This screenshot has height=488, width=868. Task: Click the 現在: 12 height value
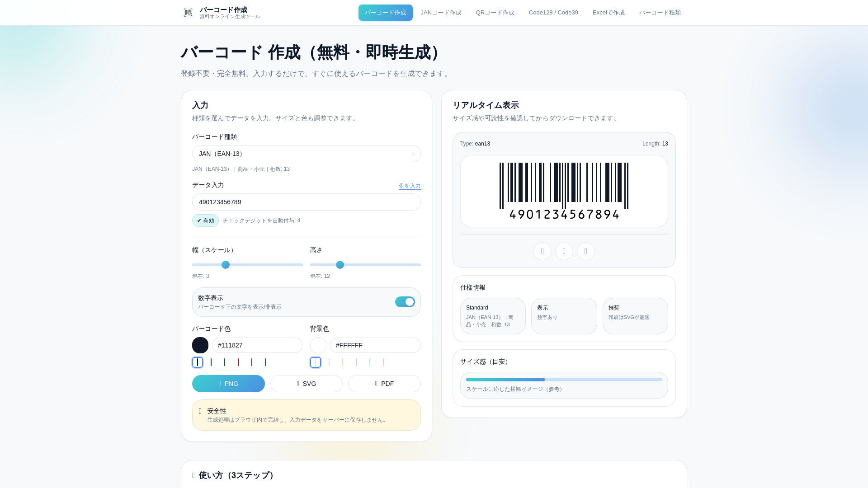pyautogui.click(x=320, y=276)
